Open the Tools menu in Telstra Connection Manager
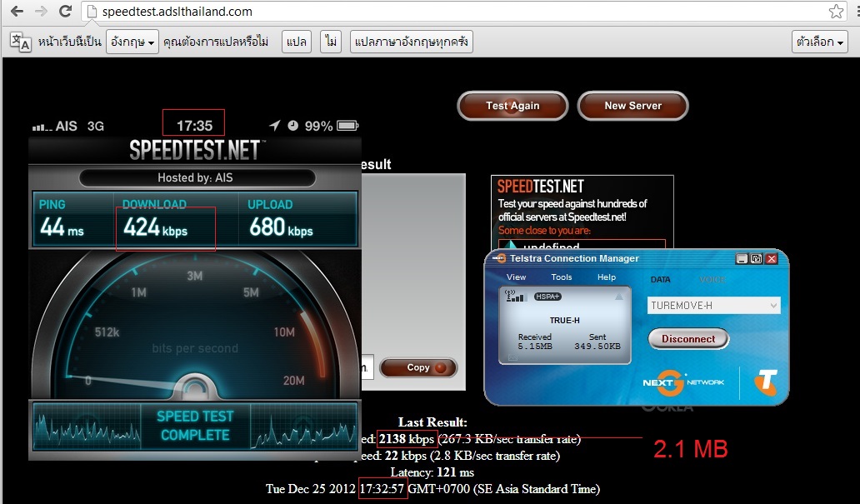Viewport: 860px width, 504px height. point(562,277)
